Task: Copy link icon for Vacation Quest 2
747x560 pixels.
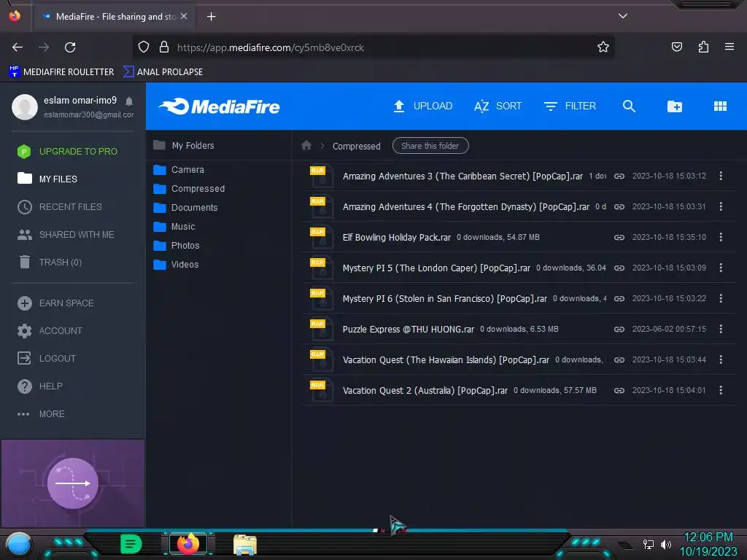Action: click(x=619, y=391)
